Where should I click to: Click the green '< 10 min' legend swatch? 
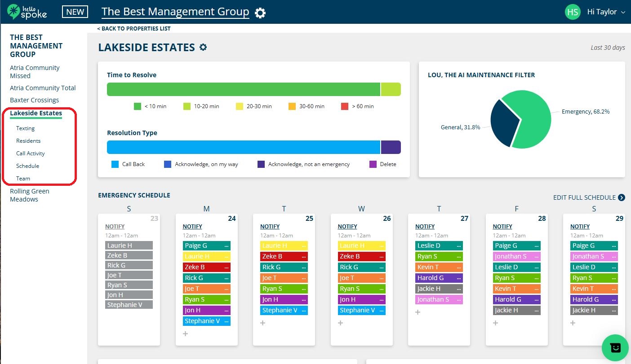point(138,106)
